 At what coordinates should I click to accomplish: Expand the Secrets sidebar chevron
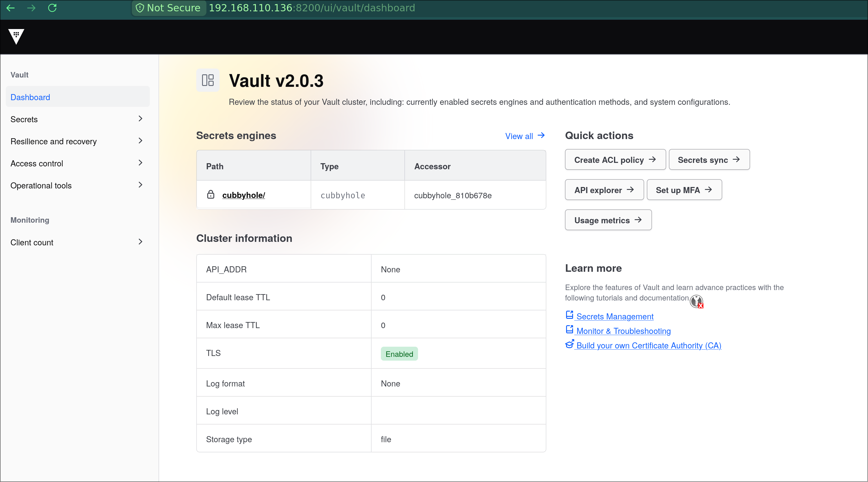tap(141, 119)
